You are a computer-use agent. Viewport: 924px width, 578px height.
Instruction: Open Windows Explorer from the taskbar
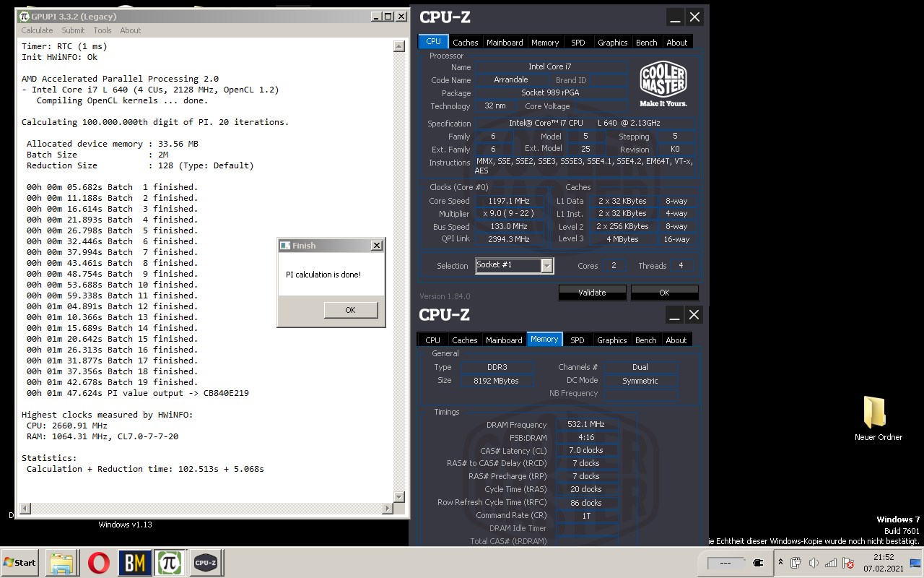62,562
